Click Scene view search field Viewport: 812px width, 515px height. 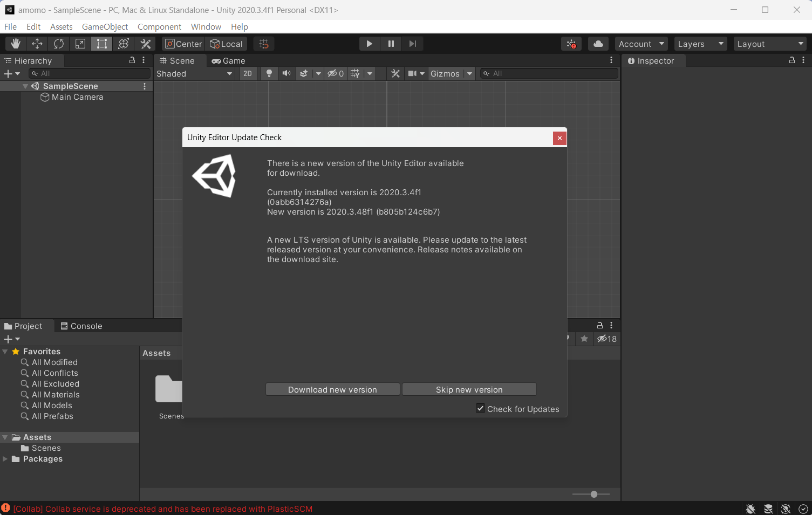[549, 73]
